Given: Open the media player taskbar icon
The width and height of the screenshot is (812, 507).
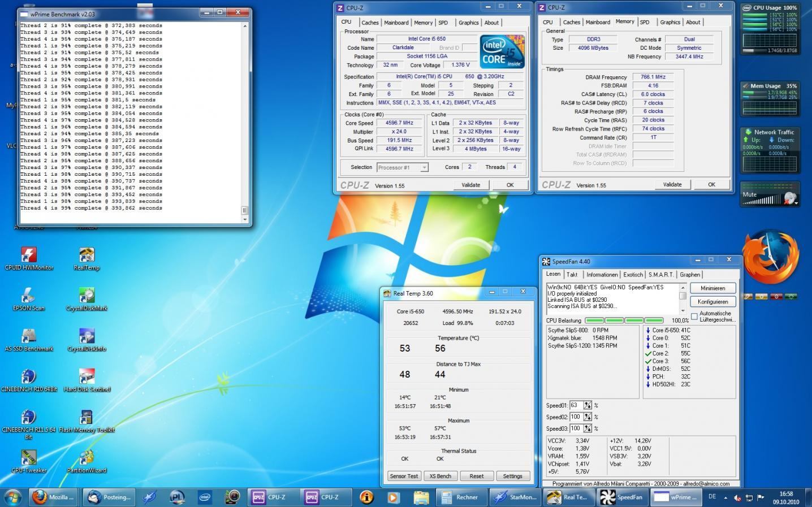Looking at the screenshot, I should point(394,497).
